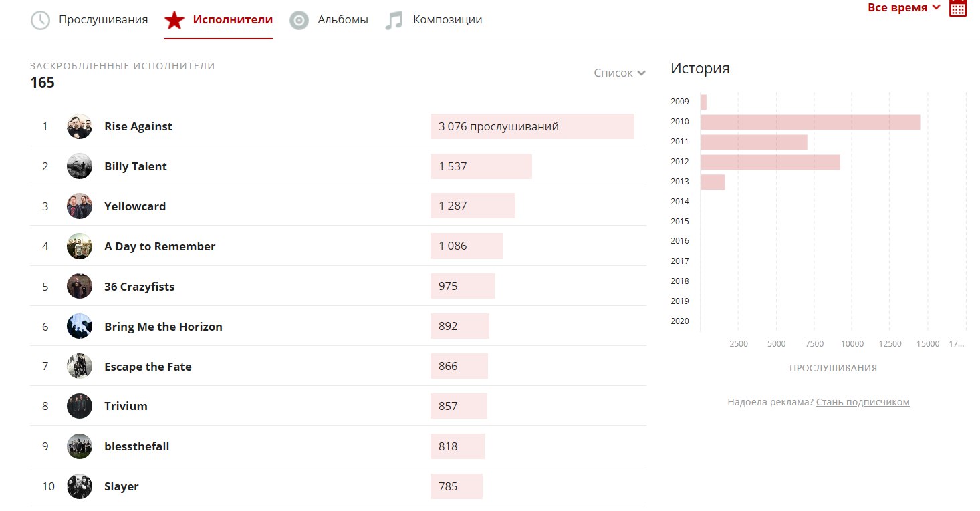
Task: Click the 892 scrobble count bar
Action: click(x=460, y=326)
